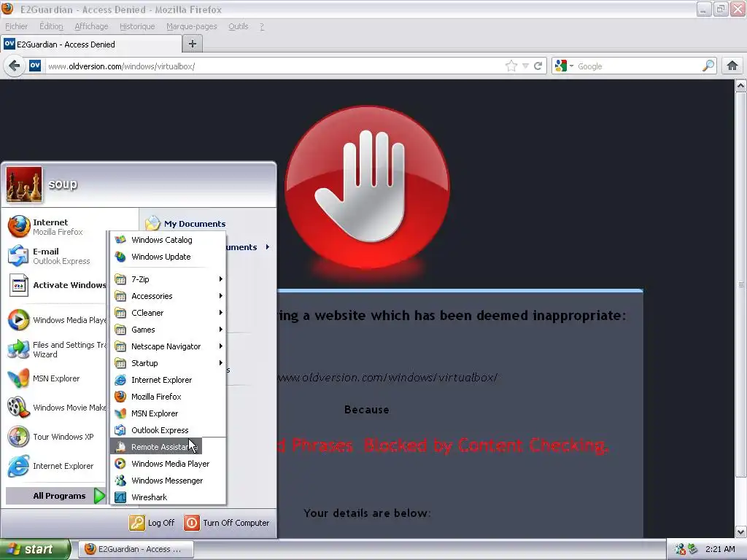Open the Outils menu
Screen dimensions: 747x560
coord(239,26)
